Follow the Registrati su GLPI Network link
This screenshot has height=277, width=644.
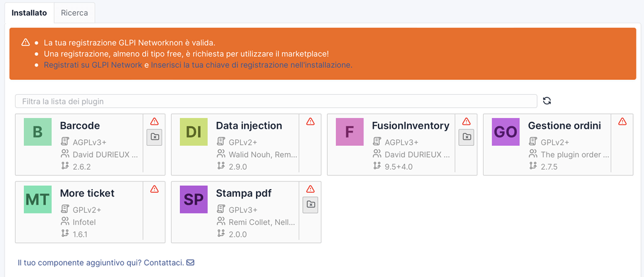pos(92,65)
